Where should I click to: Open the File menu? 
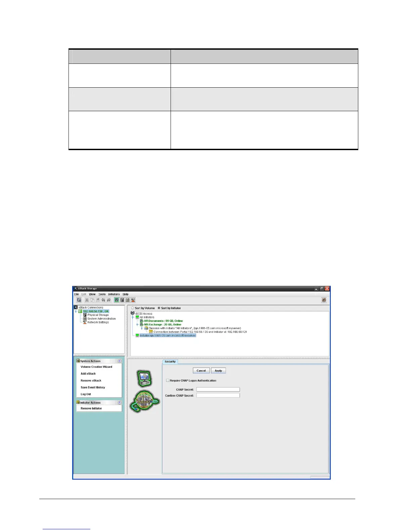click(77, 294)
